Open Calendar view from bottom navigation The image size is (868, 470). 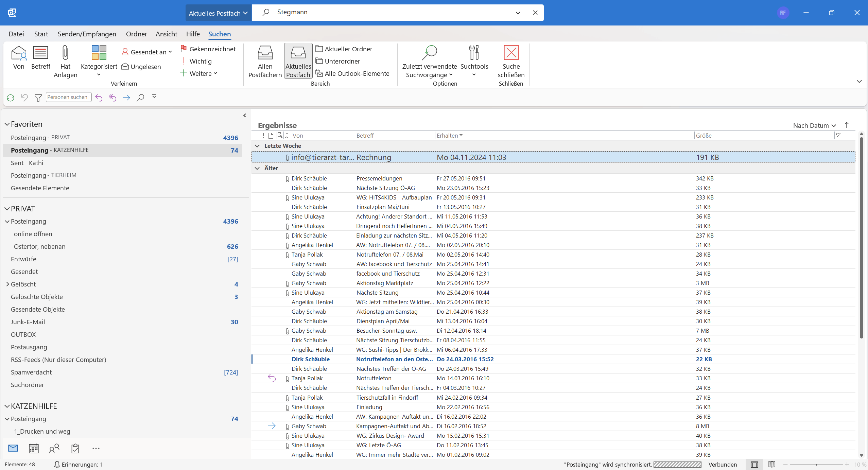[34, 448]
